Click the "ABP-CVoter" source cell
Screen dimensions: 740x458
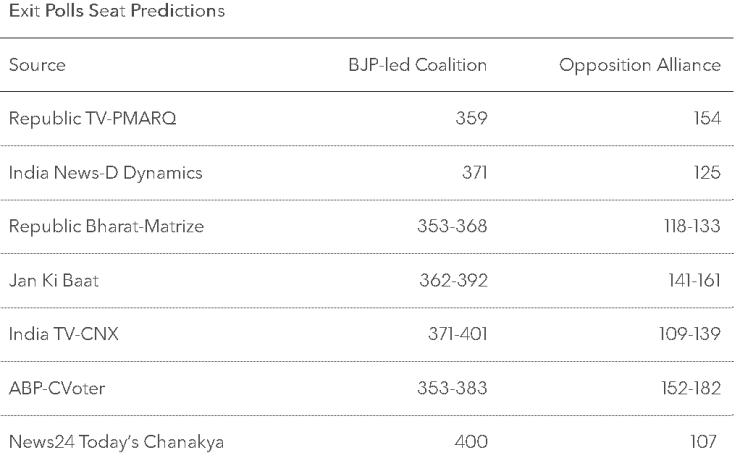pos(62,389)
